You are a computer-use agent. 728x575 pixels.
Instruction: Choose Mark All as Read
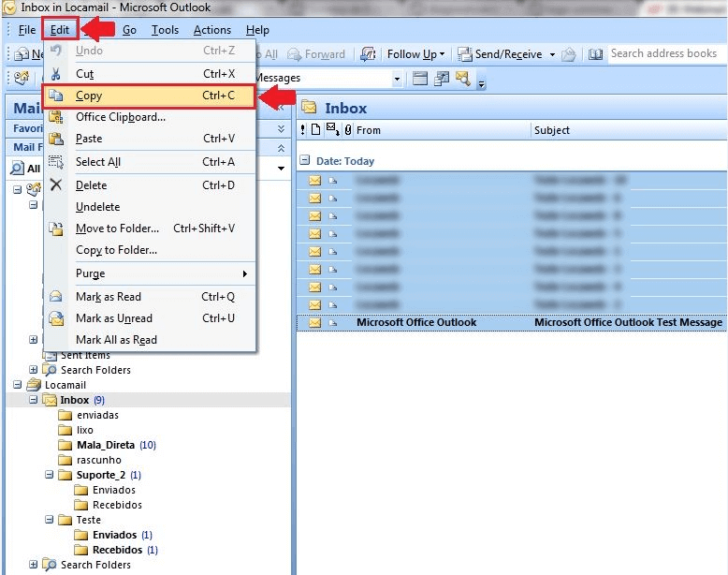[x=149, y=340]
